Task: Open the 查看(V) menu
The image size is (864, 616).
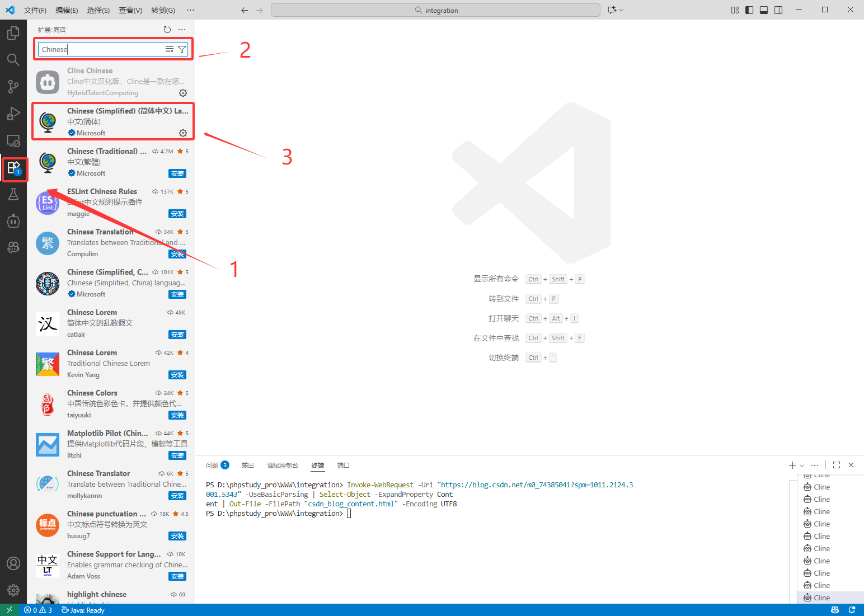Action: click(x=130, y=10)
